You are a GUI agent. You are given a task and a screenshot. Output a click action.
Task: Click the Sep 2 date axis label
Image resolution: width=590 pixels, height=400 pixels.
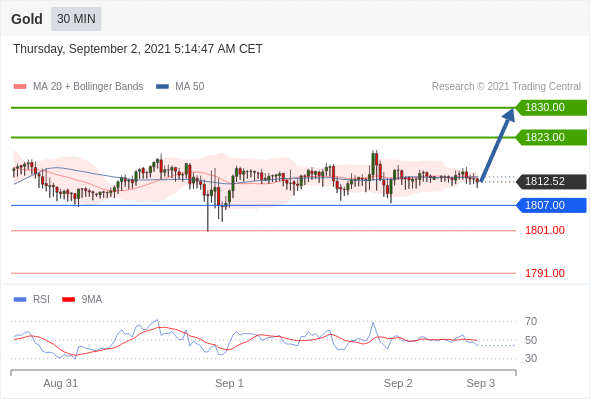[398, 383]
